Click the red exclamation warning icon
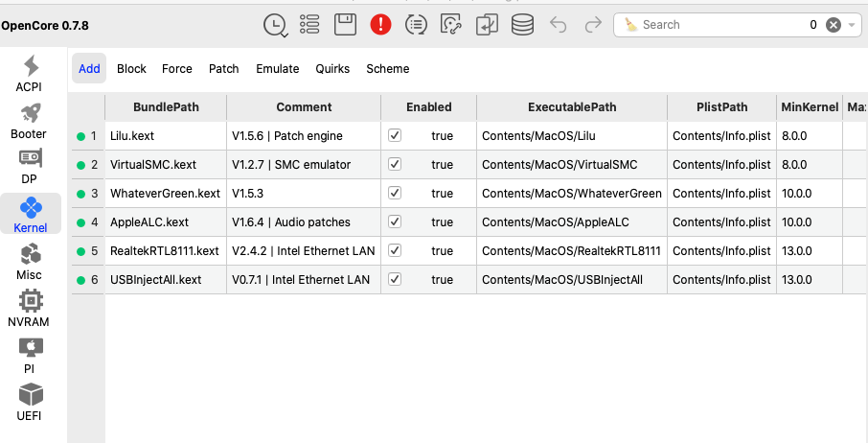This screenshot has width=868, height=443. (x=381, y=25)
